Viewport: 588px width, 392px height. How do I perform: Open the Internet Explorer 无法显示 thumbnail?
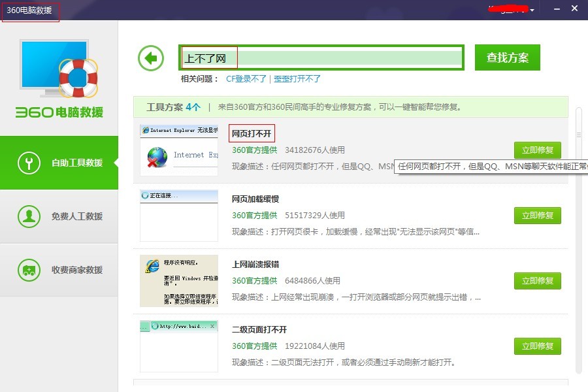179,150
